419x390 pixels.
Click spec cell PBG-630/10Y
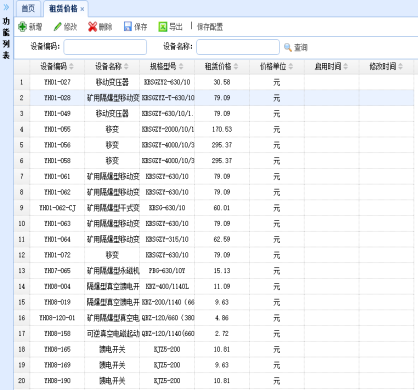click(x=167, y=270)
